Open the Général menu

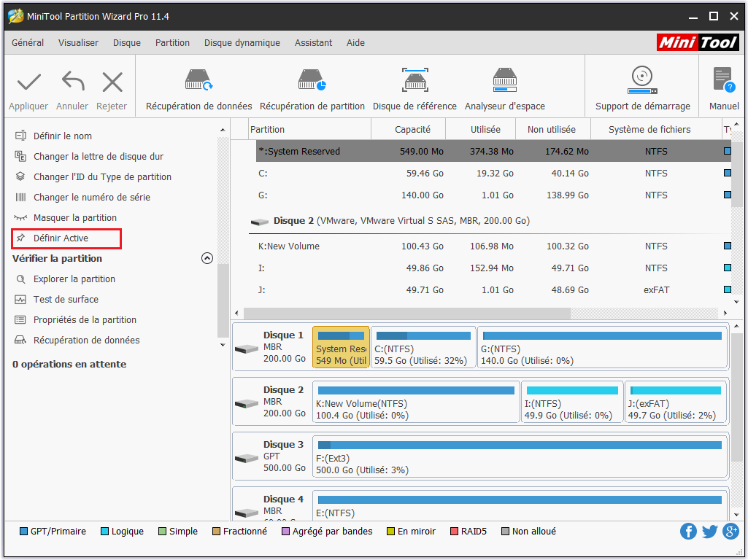28,43
